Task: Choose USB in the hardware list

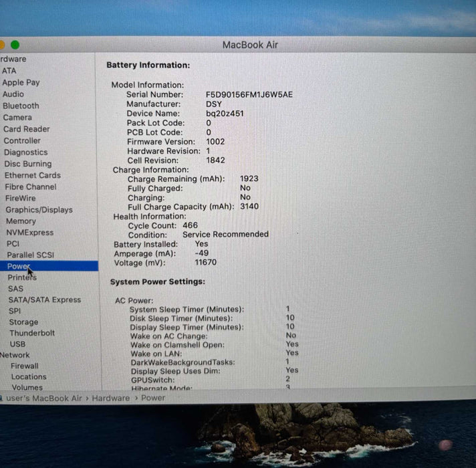Action: point(17,344)
